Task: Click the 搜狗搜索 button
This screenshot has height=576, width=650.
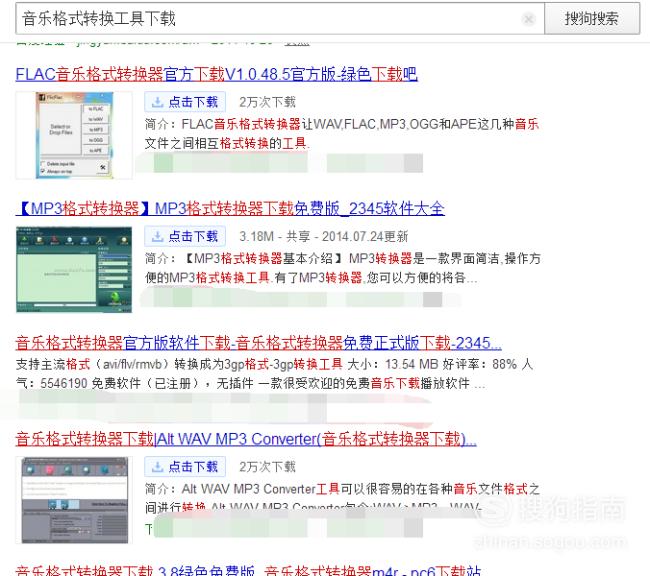Action: (x=592, y=19)
